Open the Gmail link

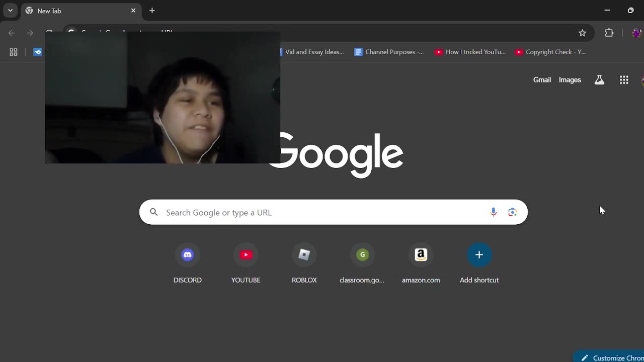542,80
